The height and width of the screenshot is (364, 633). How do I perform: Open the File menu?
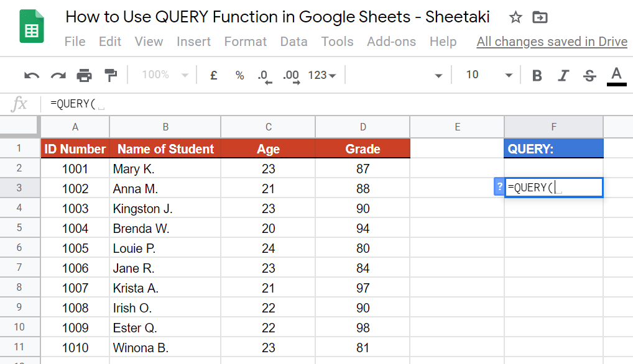pyautogui.click(x=75, y=42)
